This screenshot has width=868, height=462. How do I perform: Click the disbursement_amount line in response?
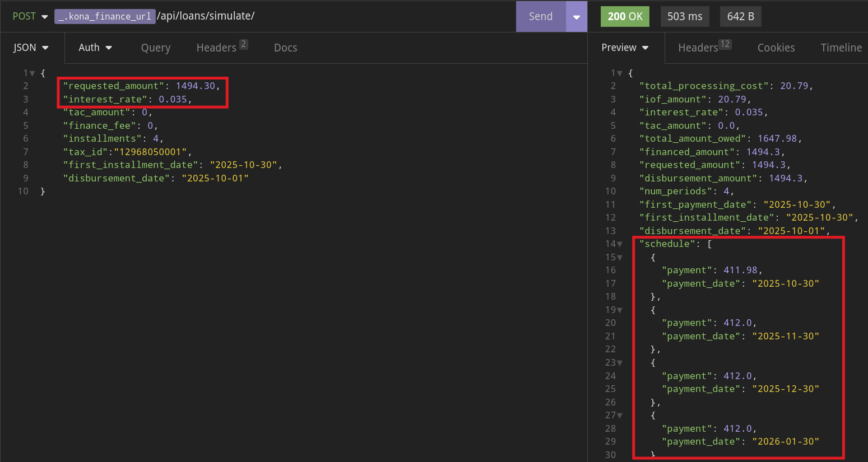click(723, 178)
